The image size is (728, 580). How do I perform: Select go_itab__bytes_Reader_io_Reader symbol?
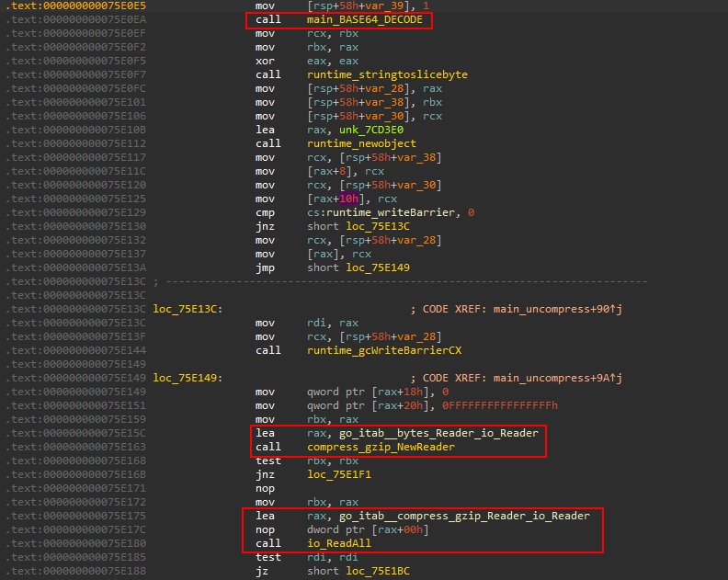click(x=438, y=433)
